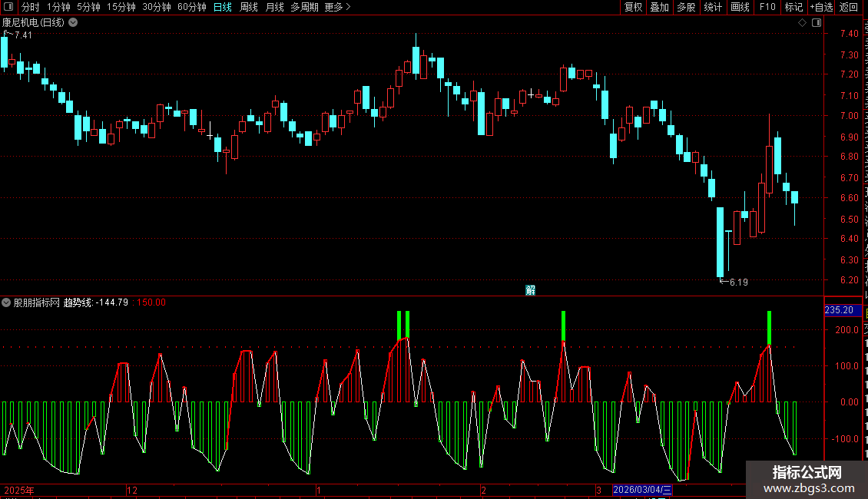Click the 12 month marker on time axis

pyautogui.click(x=132, y=490)
